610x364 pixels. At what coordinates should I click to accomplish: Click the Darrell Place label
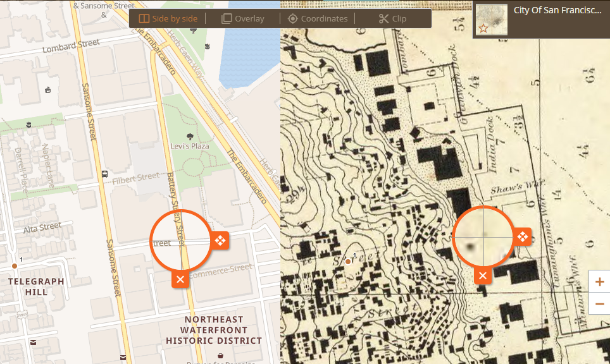pos(22,170)
